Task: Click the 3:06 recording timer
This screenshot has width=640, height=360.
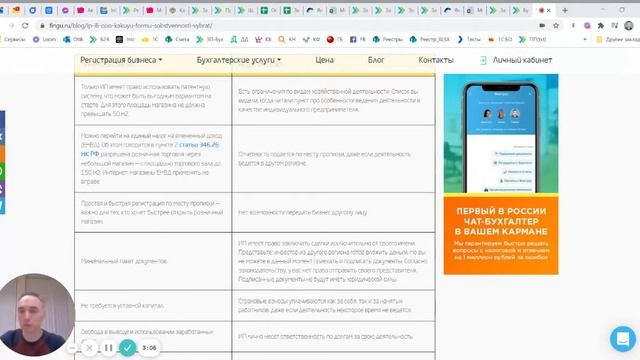Action: coord(149,348)
